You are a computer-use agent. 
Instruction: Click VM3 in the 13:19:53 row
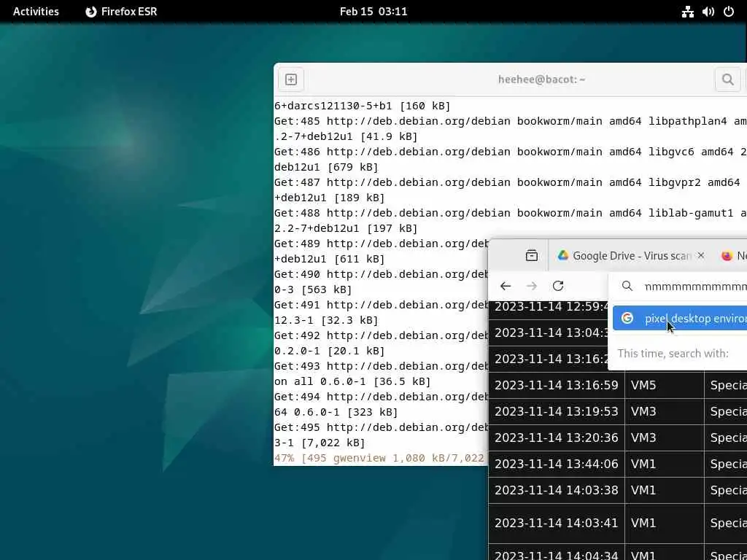[x=665, y=411]
